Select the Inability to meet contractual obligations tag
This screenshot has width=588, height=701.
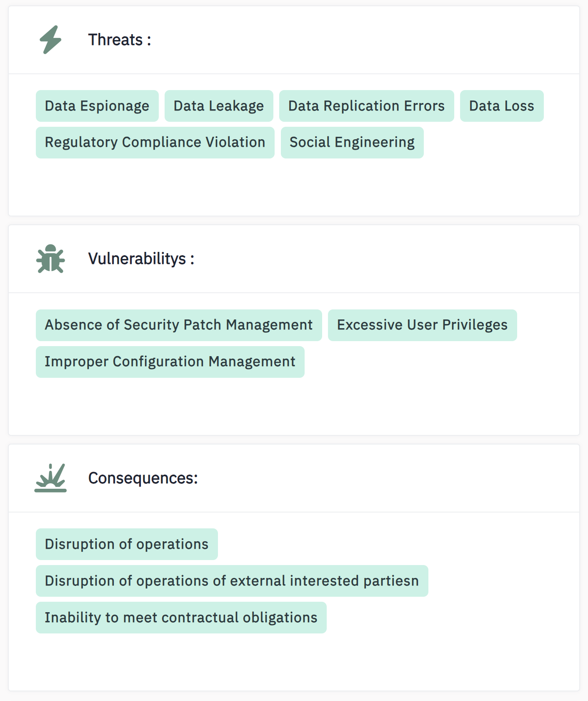click(181, 617)
